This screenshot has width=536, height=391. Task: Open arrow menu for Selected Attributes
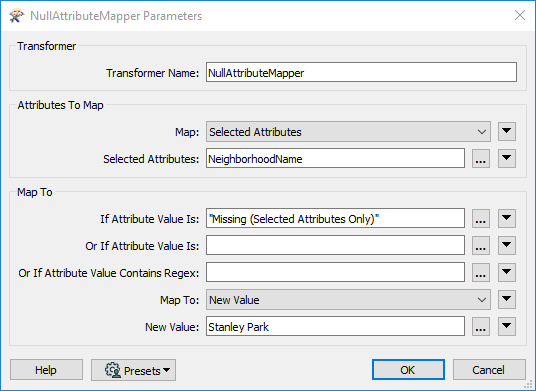click(x=507, y=159)
